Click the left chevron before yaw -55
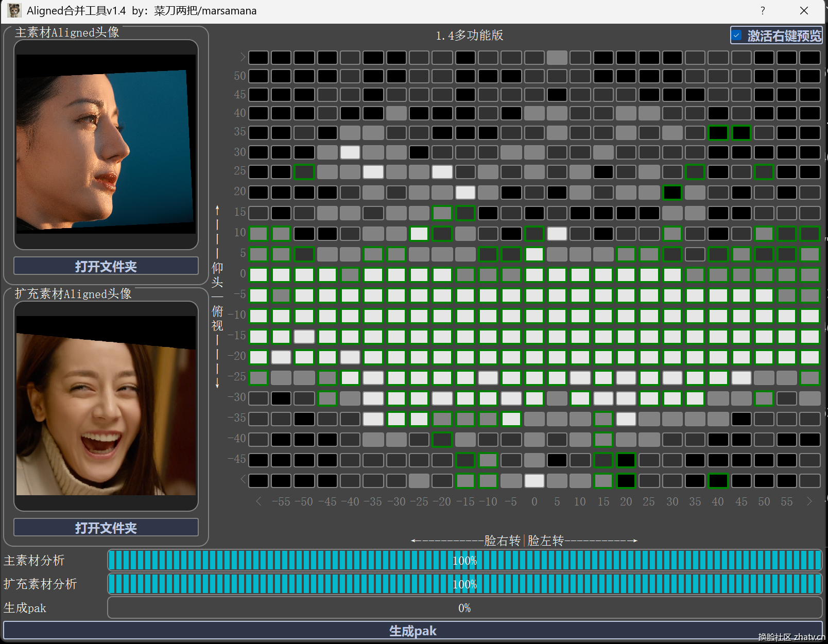 click(258, 501)
